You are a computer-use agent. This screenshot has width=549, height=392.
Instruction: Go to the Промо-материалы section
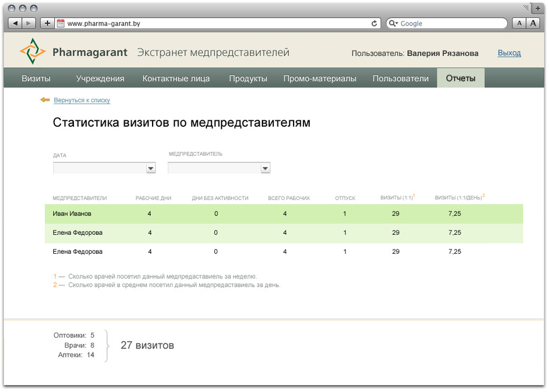pyautogui.click(x=320, y=79)
